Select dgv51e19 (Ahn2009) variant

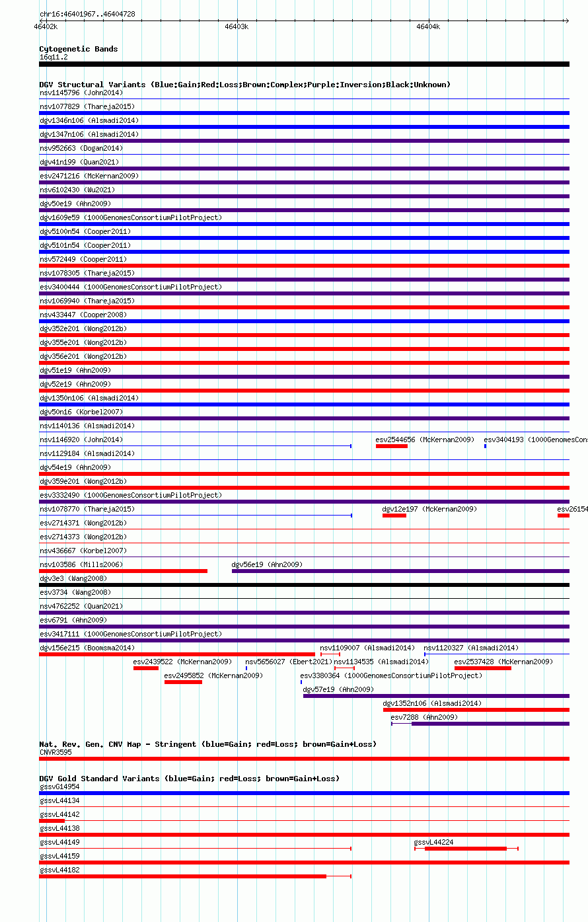pos(304,377)
